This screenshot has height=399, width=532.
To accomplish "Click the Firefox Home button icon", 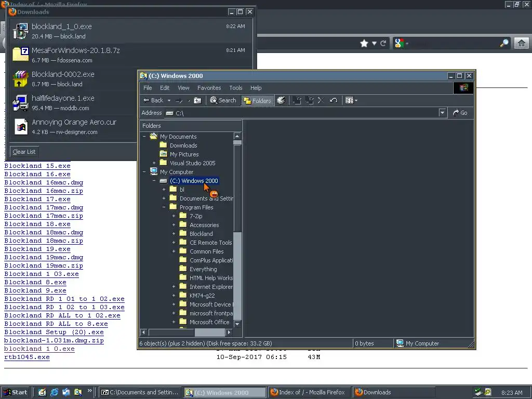I will tap(521, 43).
